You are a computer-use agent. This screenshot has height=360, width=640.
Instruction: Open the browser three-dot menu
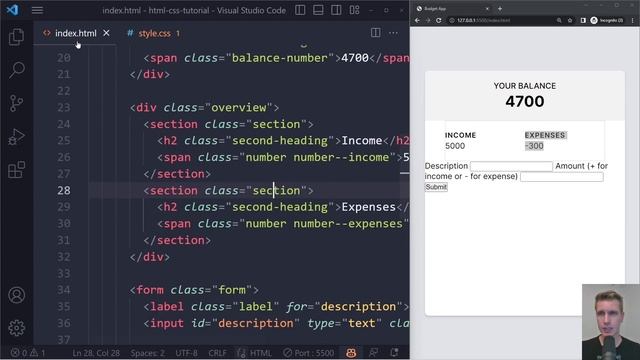[x=633, y=20]
